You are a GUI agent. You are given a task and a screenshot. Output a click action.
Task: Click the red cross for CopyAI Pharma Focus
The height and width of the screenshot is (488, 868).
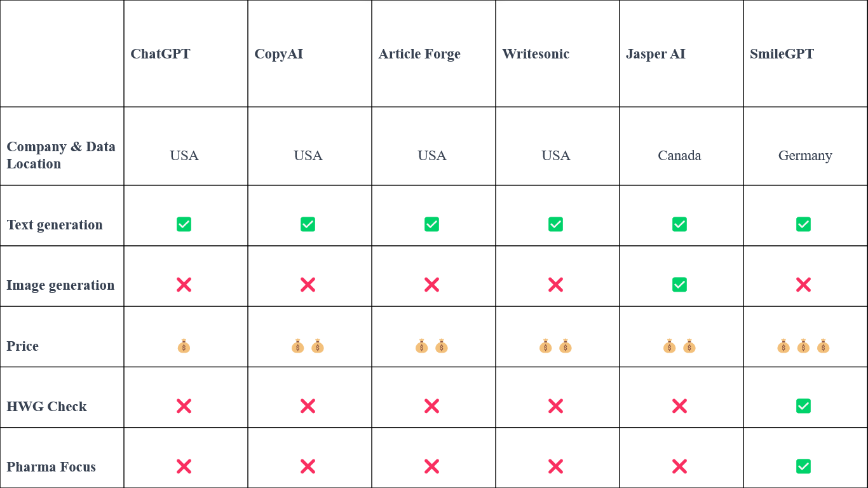tap(308, 466)
